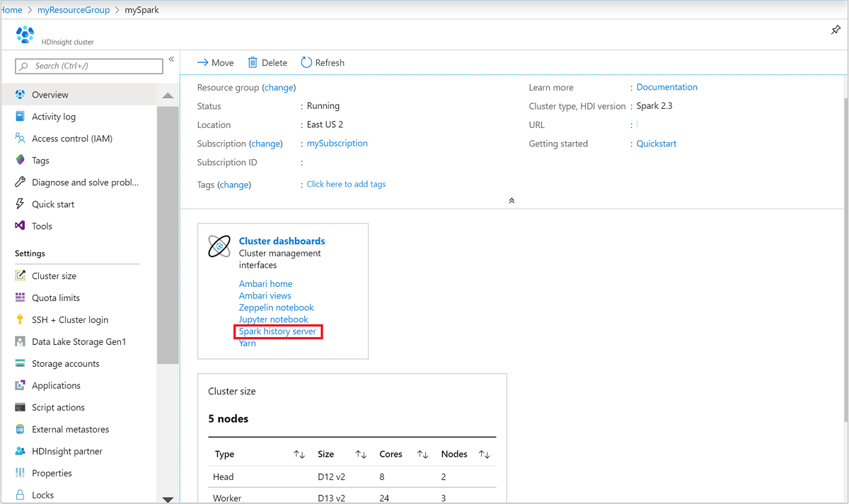Select SSH + Cluster login
Image resolution: width=849 pixels, height=504 pixels.
pos(71,319)
